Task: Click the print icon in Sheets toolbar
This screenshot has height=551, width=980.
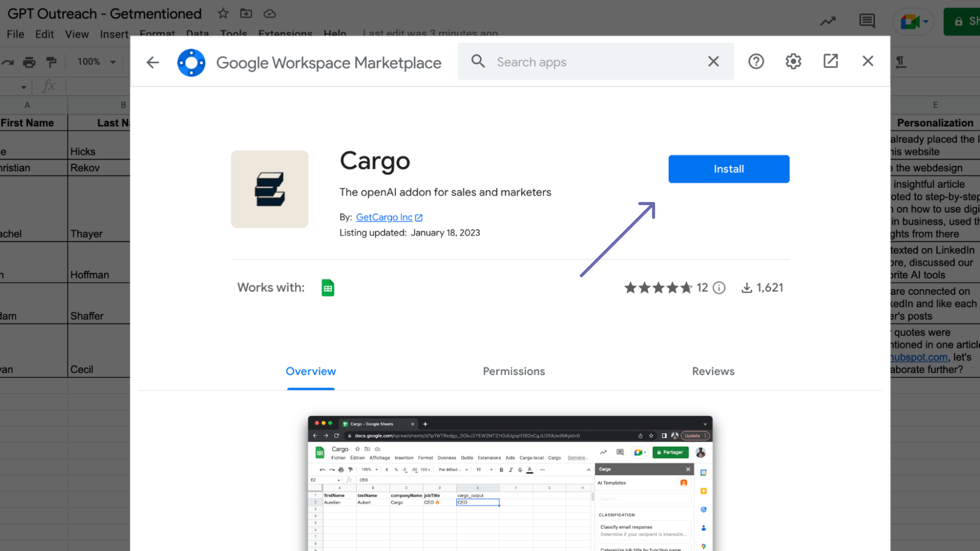Action: (x=29, y=61)
